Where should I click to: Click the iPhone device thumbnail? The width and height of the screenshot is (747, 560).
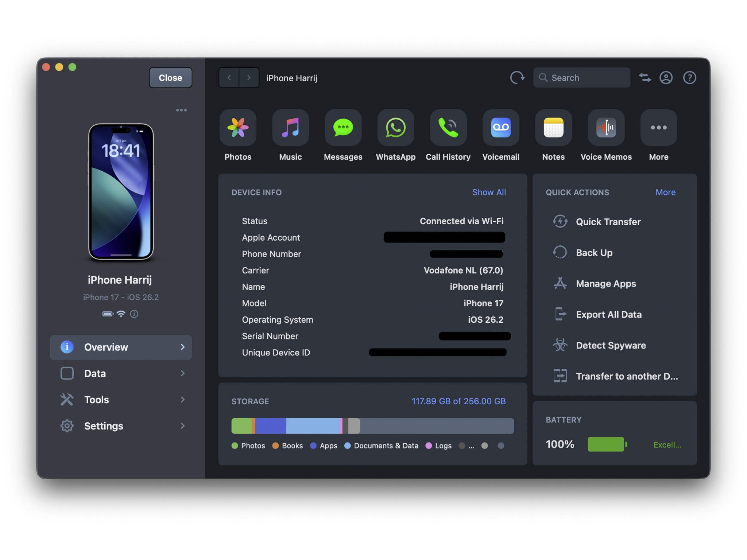click(121, 192)
